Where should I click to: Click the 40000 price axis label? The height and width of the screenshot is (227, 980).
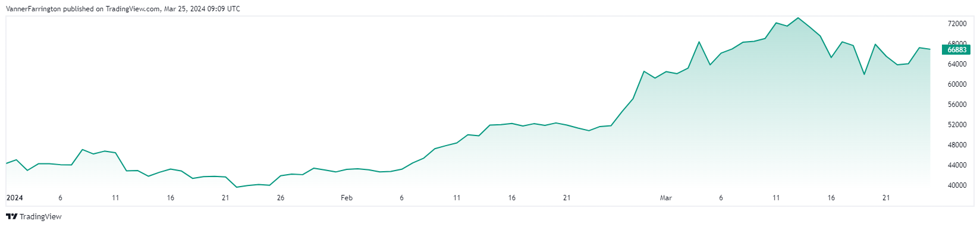957,185
